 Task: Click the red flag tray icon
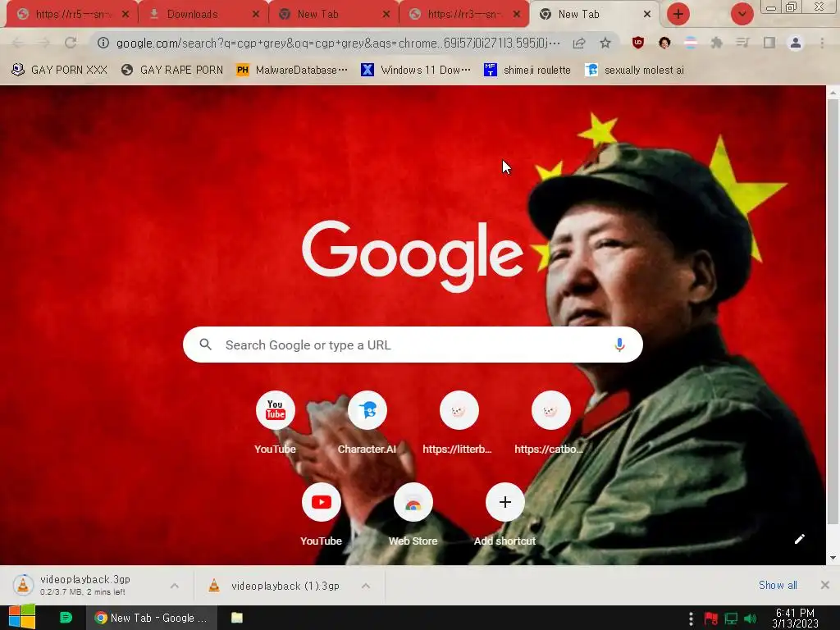[711, 619]
